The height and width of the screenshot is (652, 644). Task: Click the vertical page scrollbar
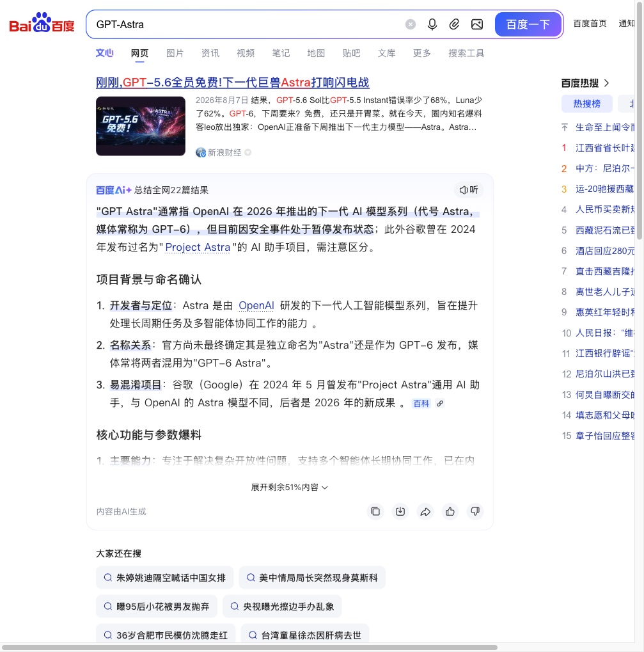[x=639, y=120]
